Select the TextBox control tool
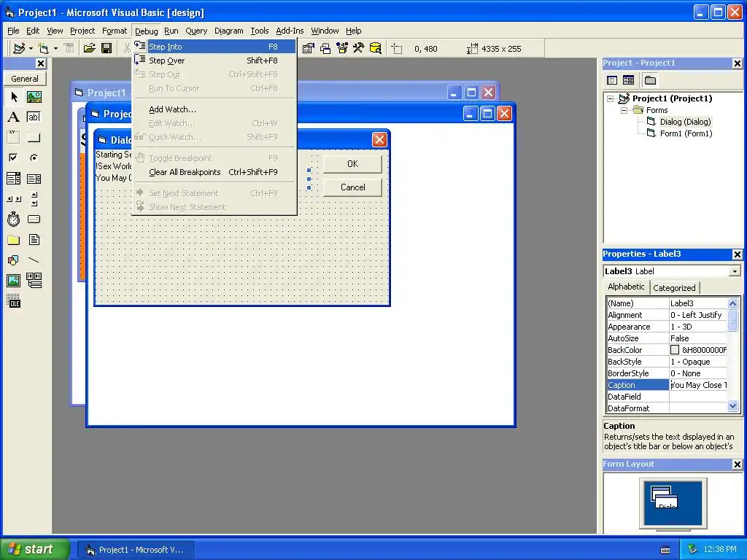Viewport: 747px width, 560px height. tap(34, 117)
